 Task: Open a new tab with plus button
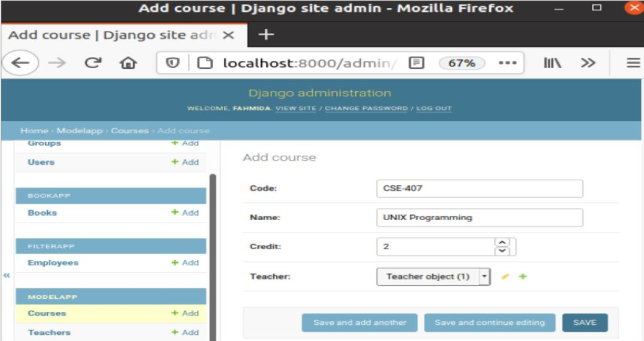click(266, 35)
